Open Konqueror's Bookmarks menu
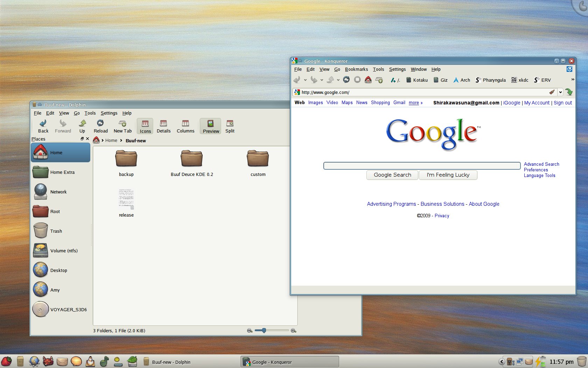The image size is (588, 368). click(356, 69)
